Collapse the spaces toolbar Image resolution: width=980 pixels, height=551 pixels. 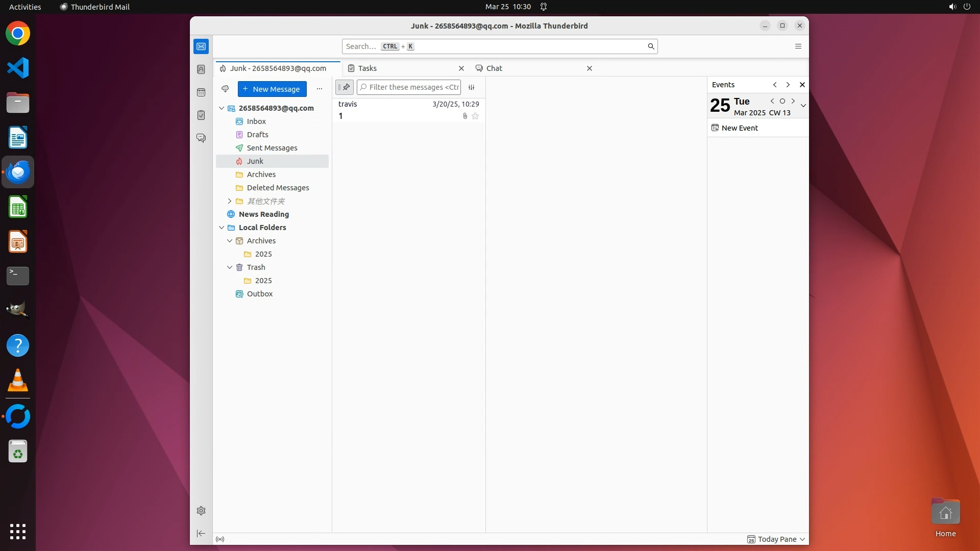click(x=201, y=533)
